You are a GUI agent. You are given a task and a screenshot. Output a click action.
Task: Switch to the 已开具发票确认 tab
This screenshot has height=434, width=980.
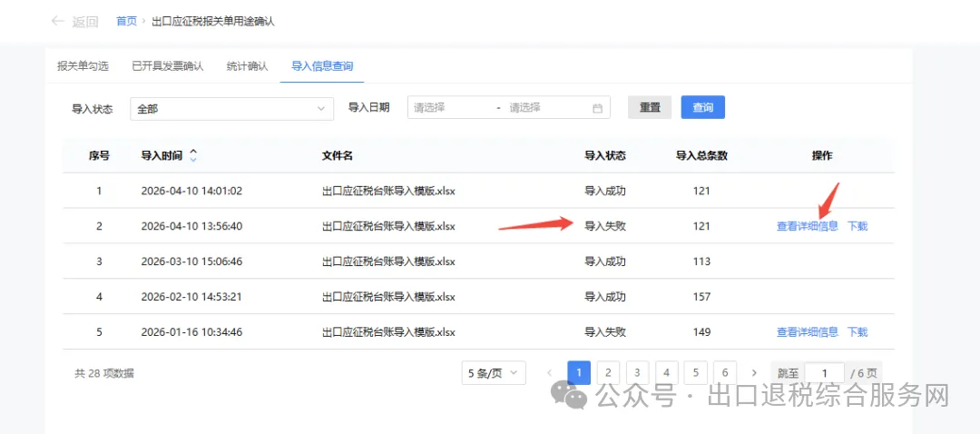[168, 66]
